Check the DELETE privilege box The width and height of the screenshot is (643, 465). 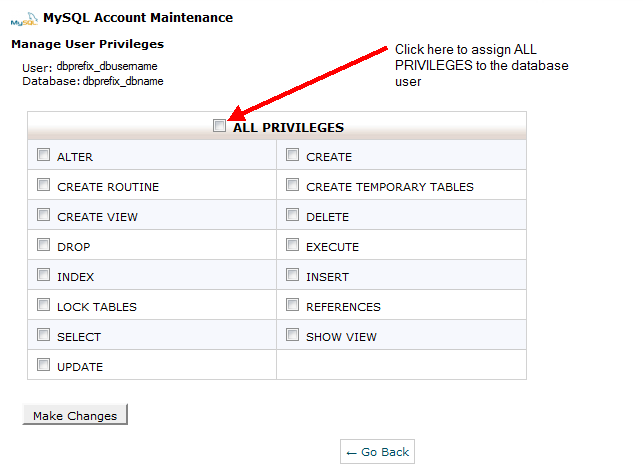(x=292, y=215)
